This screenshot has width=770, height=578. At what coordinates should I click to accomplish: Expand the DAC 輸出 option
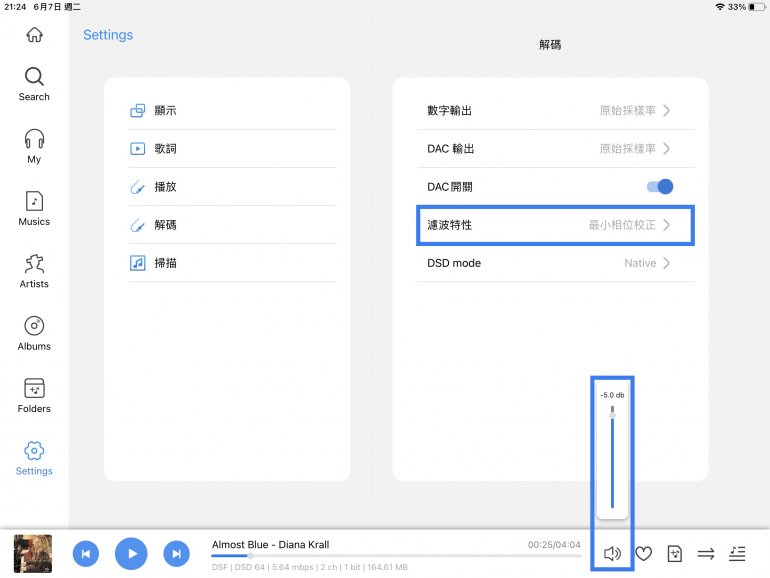[x=634, y=149]
